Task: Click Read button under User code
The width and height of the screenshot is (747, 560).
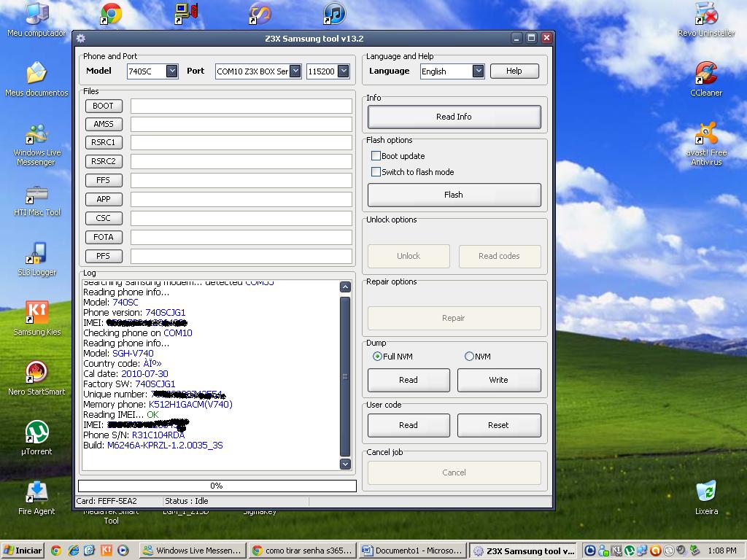Action: (x=409, y=425)
